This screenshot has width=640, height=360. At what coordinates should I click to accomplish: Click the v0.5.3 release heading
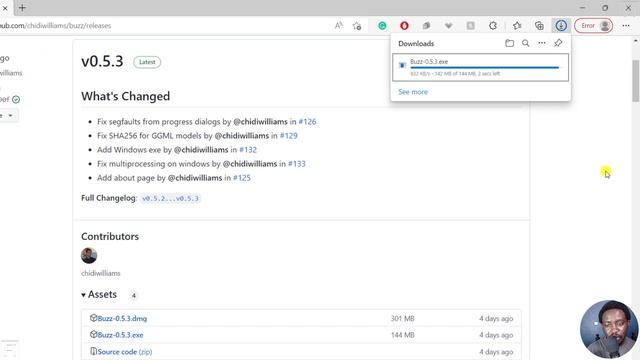(102, 61)
